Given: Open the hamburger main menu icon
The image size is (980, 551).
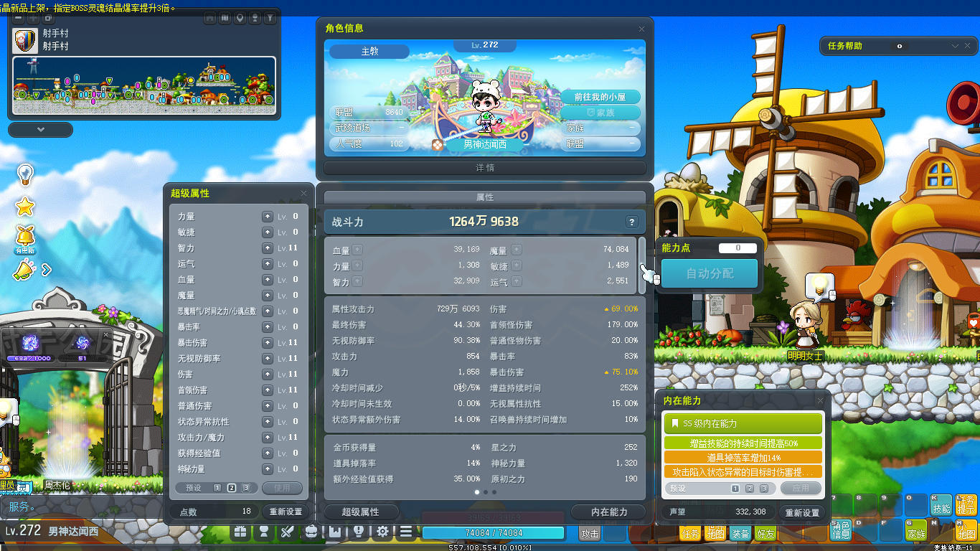Looking at the screenshot, I should click(406, 532).
